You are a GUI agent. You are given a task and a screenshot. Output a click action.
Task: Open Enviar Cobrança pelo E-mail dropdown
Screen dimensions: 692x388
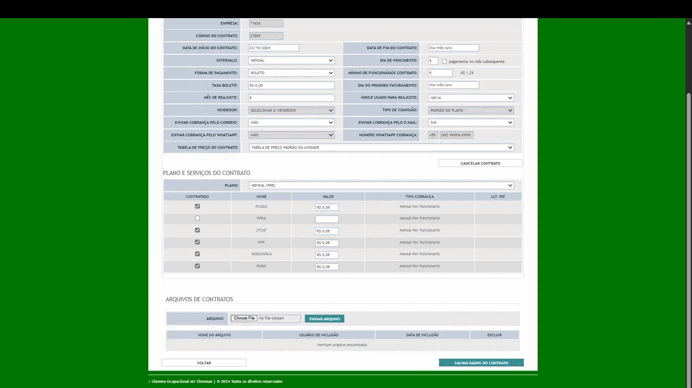[x=471, y=123]
